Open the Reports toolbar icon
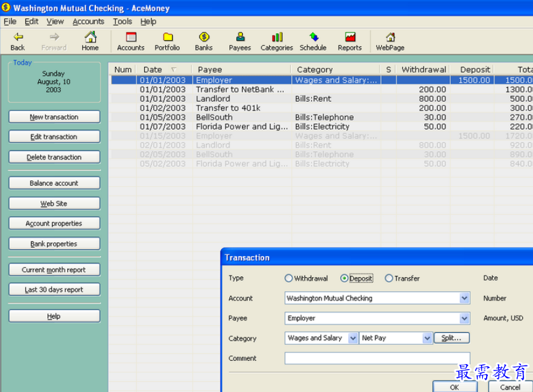533x392 pixels. [350, 41]
